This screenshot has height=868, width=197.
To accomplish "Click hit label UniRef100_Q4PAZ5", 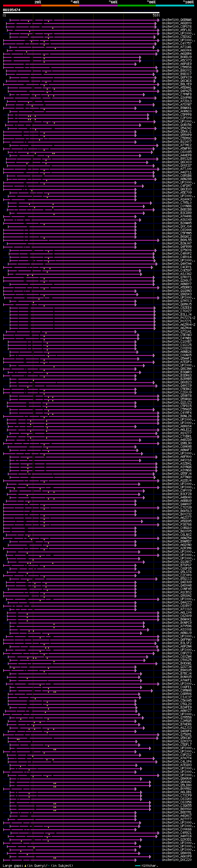I will (177, 91).
